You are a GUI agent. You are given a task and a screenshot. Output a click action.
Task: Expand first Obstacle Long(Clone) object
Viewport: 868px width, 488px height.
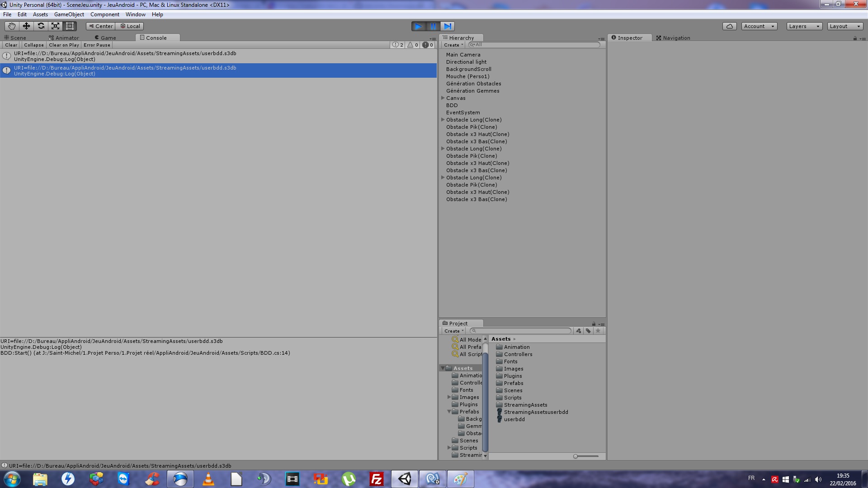click(443, 120)
